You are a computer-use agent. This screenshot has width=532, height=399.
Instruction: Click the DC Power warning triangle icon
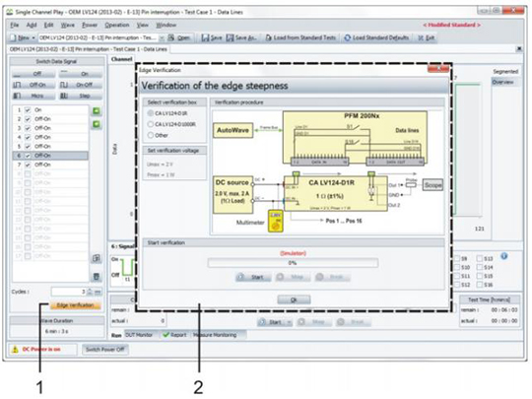tap(15, 349)
